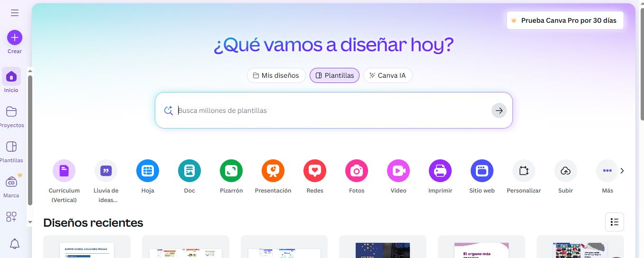Click the purple Crear plus button
This screenshot has width=644, height=258.
tap(15, 37)
